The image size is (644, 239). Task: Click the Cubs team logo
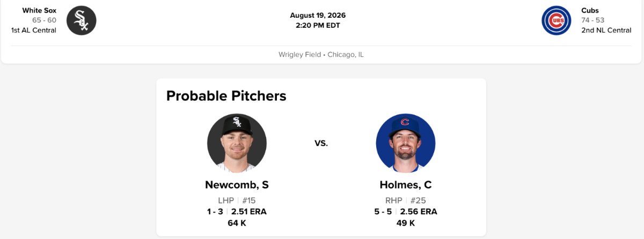click(x=557, y=20)
